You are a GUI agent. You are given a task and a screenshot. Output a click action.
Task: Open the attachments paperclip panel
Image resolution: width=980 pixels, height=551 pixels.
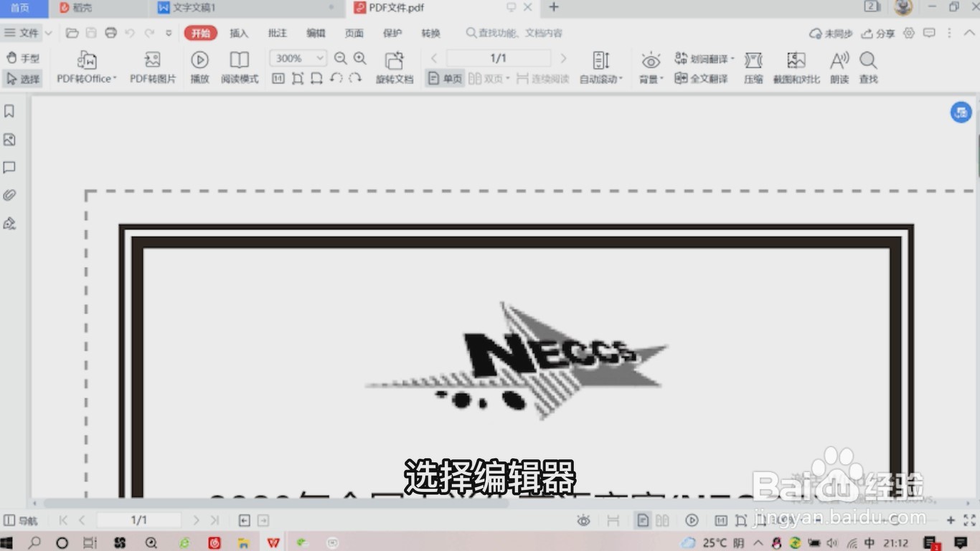(9, 195)
